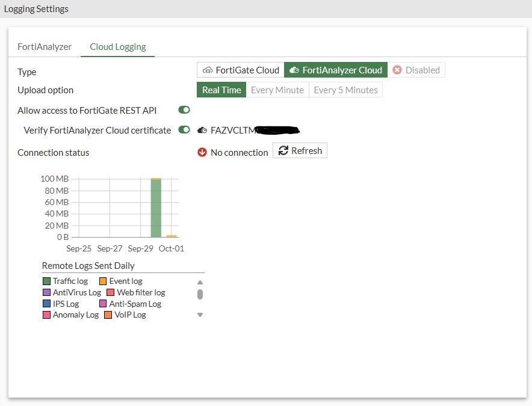532x406 pixels.
Task: Set logging type to Disabled
Action: [x=416, y=70]
